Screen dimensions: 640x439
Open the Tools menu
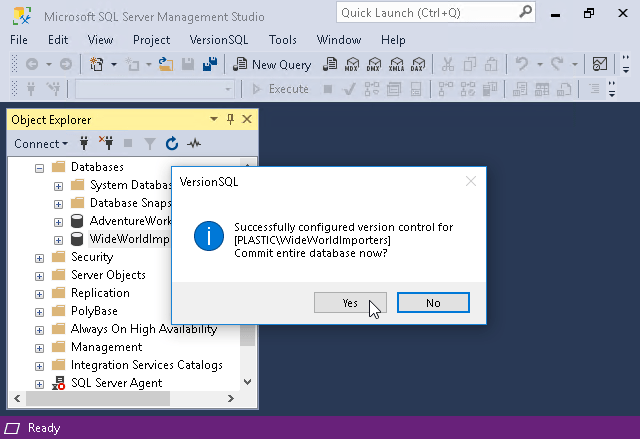(x=282, y=40)
